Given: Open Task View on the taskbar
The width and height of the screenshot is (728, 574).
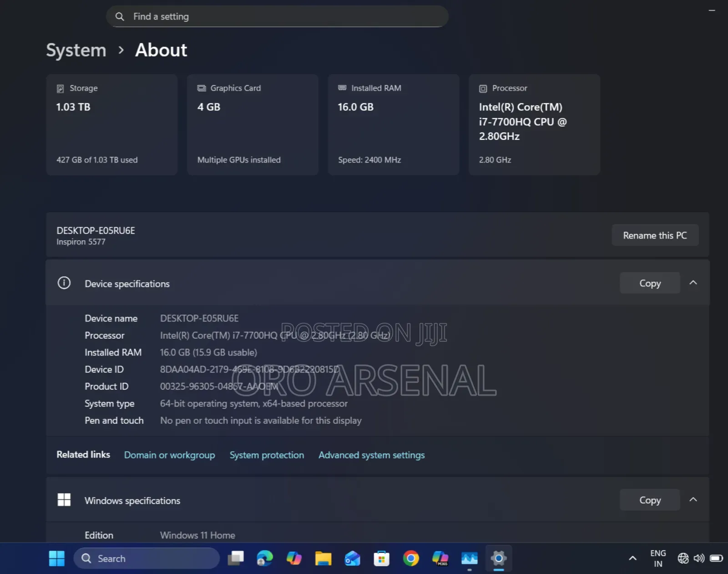Looking at the screenshot, I should [x=236, y=559].
